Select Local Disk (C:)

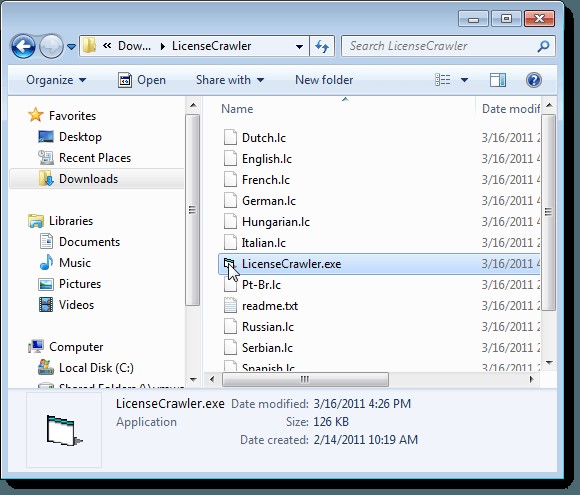(86, 368)
